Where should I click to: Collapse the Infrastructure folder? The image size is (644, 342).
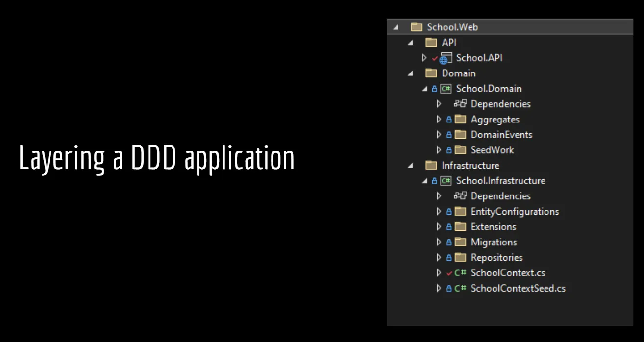pyautogui.click(x=410, y=165)
